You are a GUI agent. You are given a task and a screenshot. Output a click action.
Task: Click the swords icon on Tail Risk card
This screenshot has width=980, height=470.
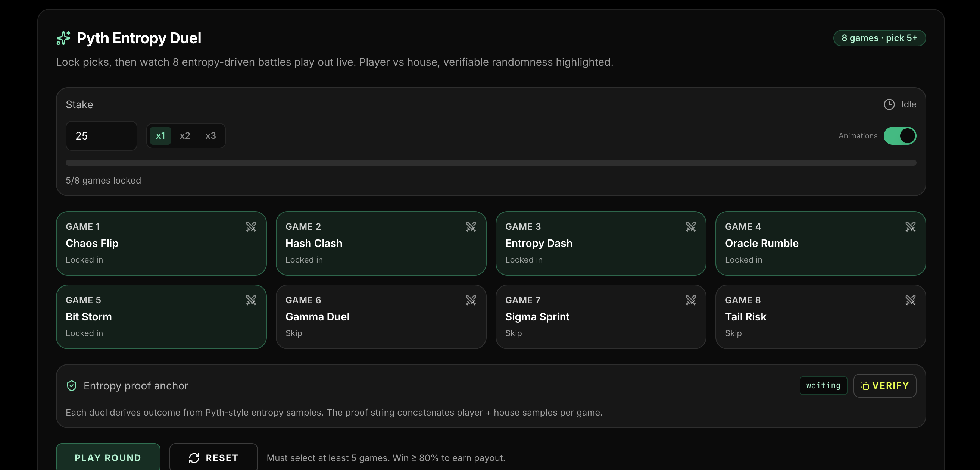[x=910, y=300]
